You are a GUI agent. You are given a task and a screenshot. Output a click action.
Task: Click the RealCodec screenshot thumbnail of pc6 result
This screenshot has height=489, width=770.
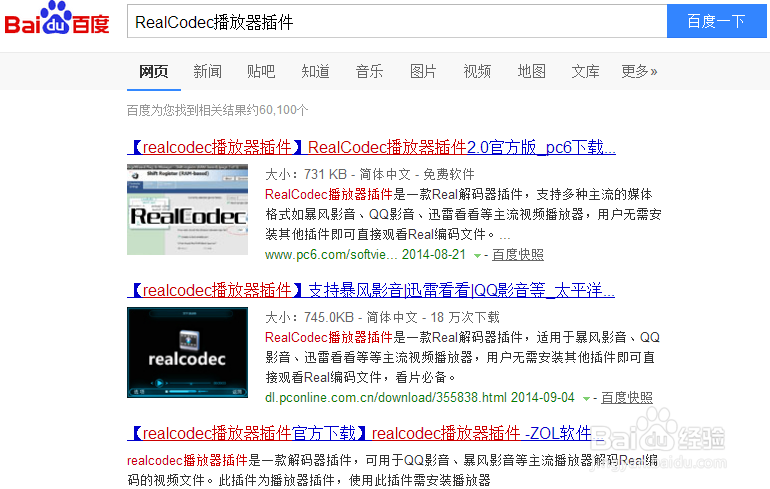tap(188, 210)
